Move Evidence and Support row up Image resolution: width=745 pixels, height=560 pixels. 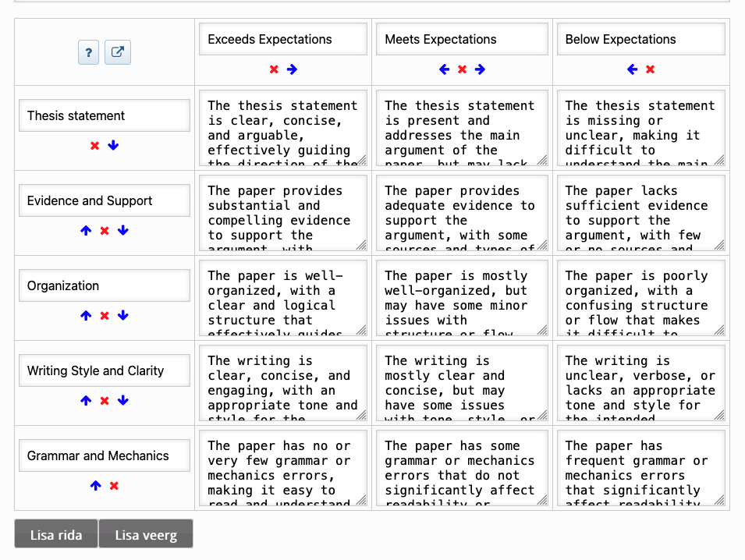coord(86,230)
